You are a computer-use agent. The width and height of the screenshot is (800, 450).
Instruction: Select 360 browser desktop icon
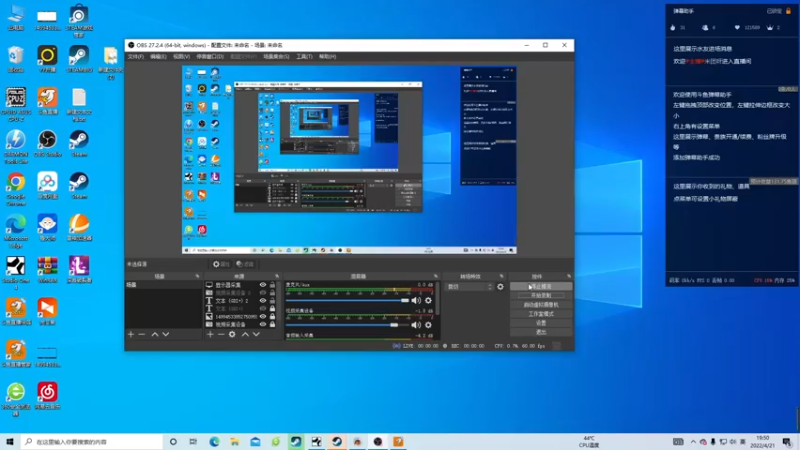tap(16, 399)
